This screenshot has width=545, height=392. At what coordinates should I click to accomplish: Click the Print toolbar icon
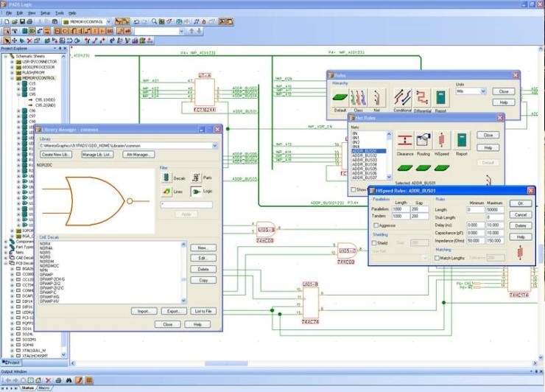pos(30,21)
